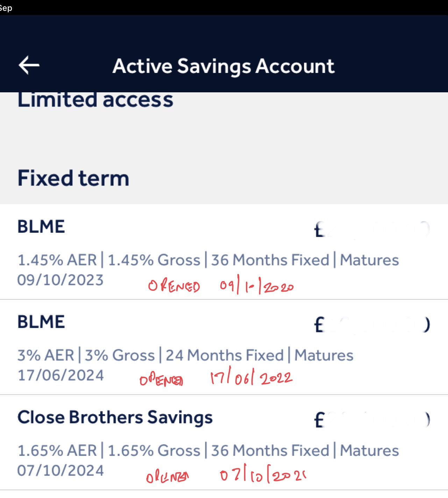Open the Close Brothers Savings account
Screen dimensions: 448x498
click(115, 417)
